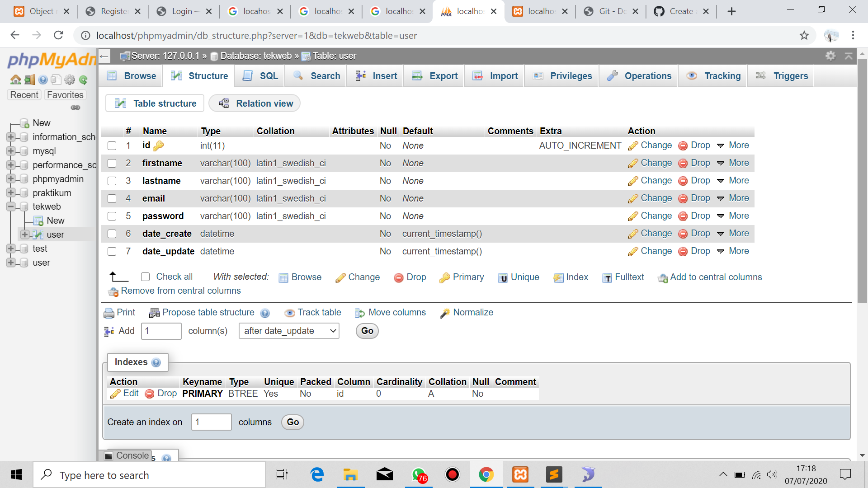Image resolution: width=868 pixels, height=488 pixels.
Task: Tick the checkbox for the firstname column
Action: coord(112,163)
